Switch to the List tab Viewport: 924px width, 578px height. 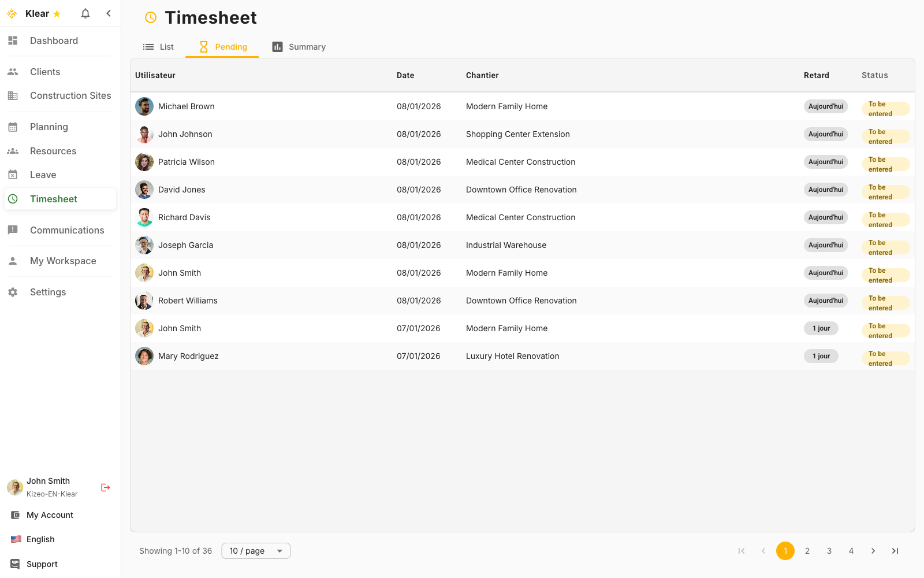pyautogui.click(x=166, y=47)
